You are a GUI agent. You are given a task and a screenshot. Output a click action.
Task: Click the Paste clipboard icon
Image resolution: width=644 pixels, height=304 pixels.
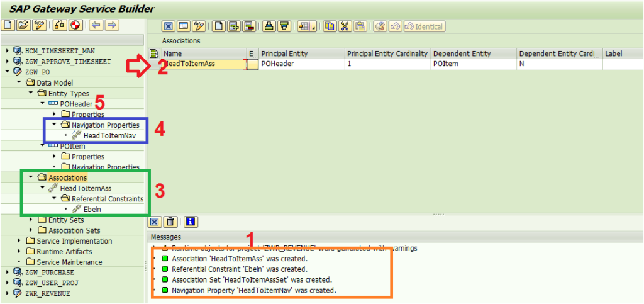coord(360,26)
